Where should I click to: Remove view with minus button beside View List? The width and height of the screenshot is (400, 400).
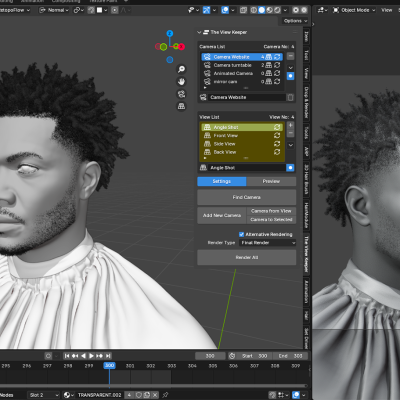[x=291, y=133]
